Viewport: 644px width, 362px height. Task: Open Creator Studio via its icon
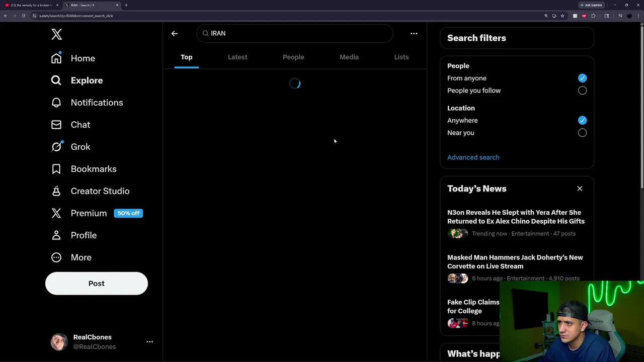(x=56, y=191)
